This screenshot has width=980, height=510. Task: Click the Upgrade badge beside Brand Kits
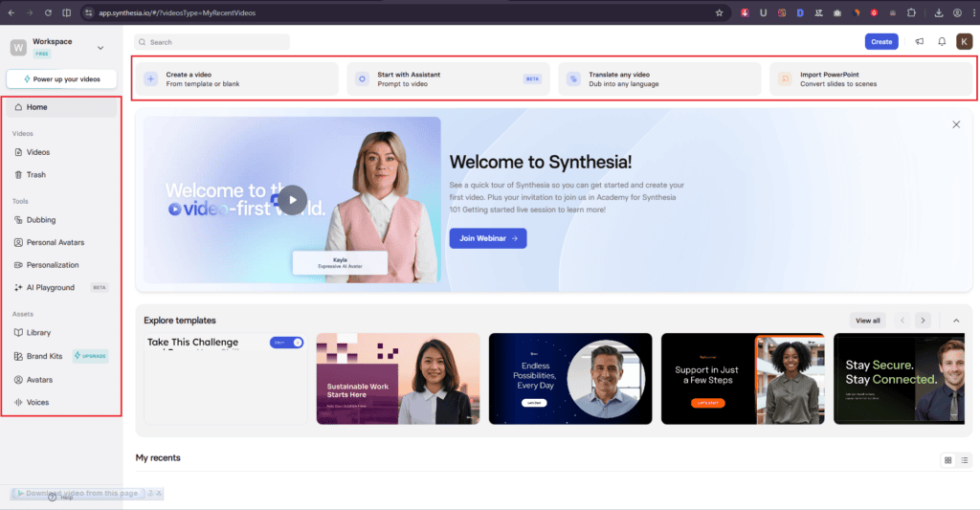pos(91,356)
